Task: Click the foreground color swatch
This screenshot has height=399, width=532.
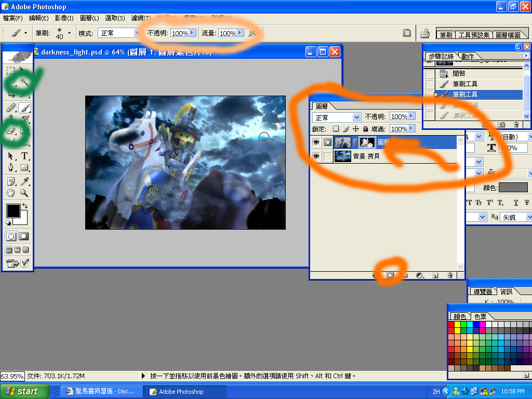Action: (x=13, y=211)
